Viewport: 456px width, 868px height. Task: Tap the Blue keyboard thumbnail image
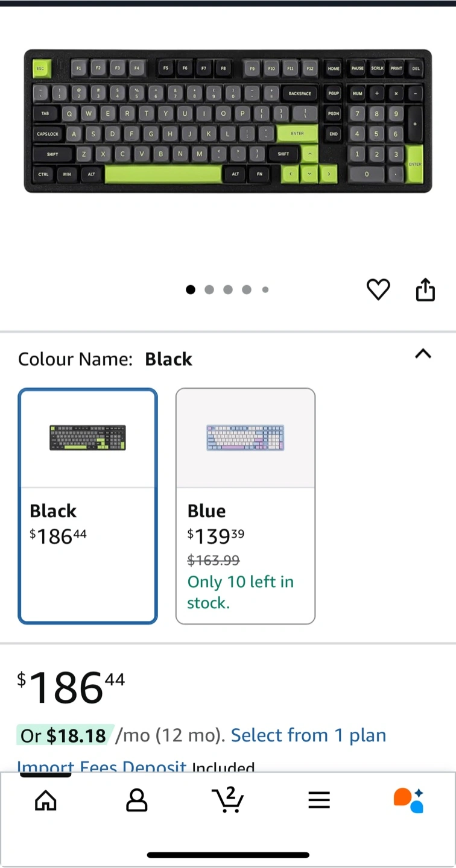245,438
